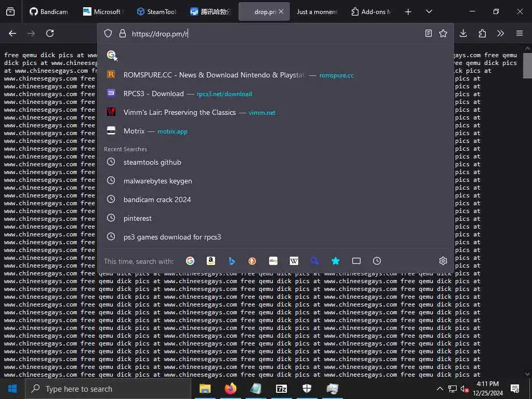Click the site security padlock icon

coord(123,33)
